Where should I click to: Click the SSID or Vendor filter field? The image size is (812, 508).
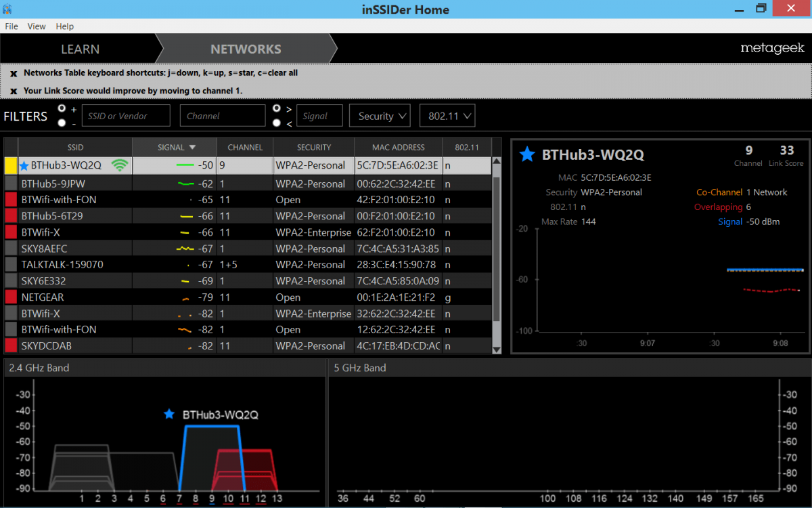pos(126,116)
